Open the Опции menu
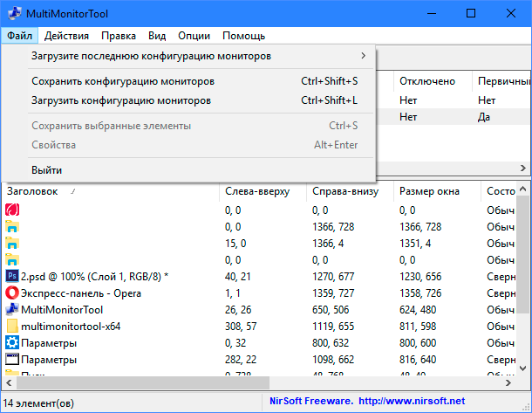Screen dimensions: 532x413 coord(194,36)
